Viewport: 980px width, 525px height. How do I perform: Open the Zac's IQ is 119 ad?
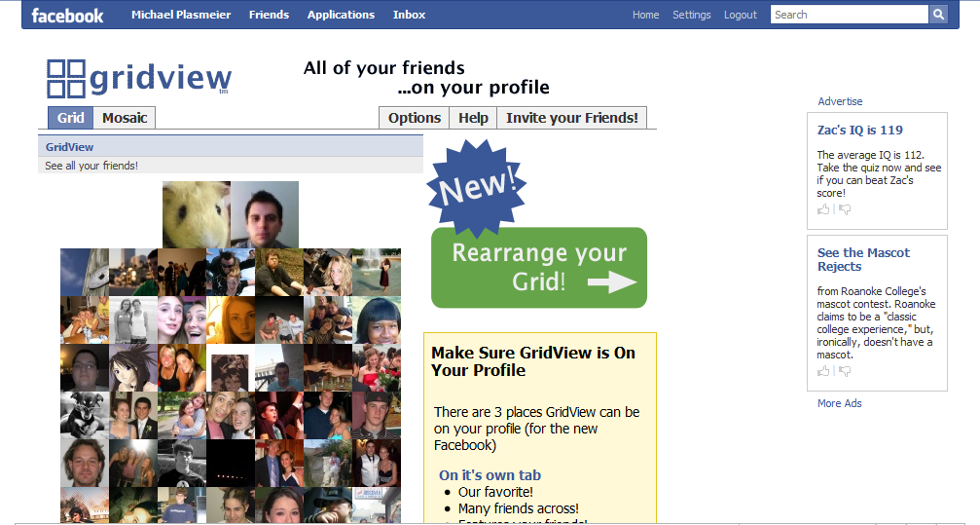click(x=860, y=131)
